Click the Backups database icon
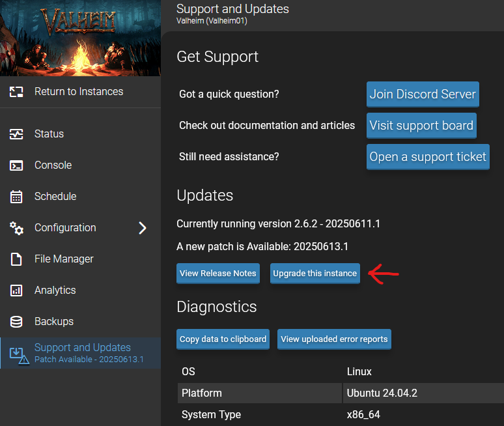 (x=16, y=322)
